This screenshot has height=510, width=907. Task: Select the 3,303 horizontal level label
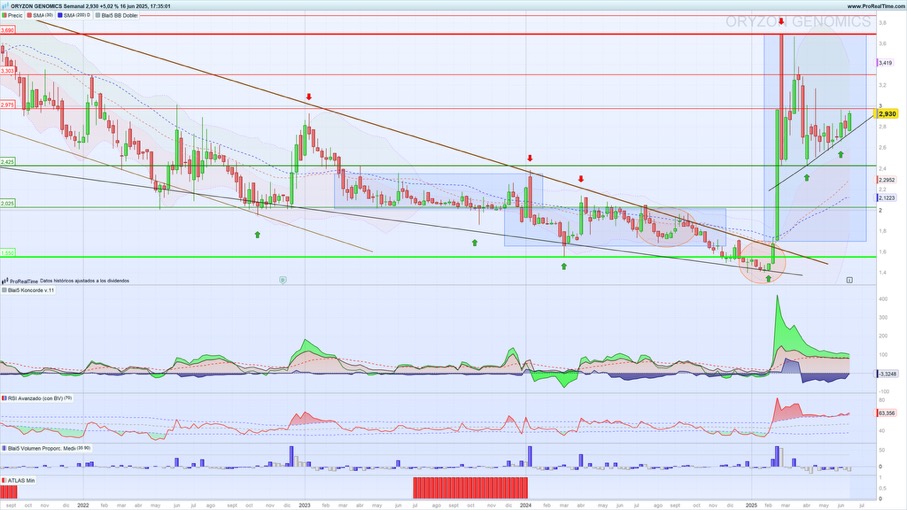(x=8, y=71)
